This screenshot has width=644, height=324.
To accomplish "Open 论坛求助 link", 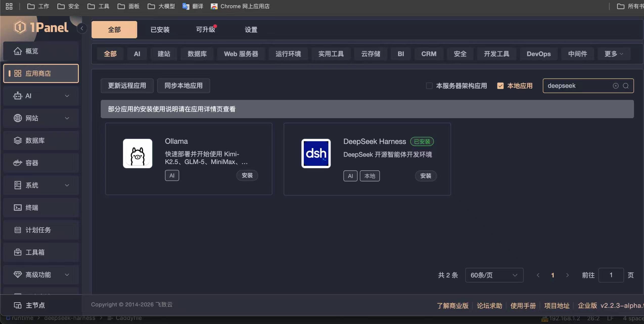I will click(489, 306).
